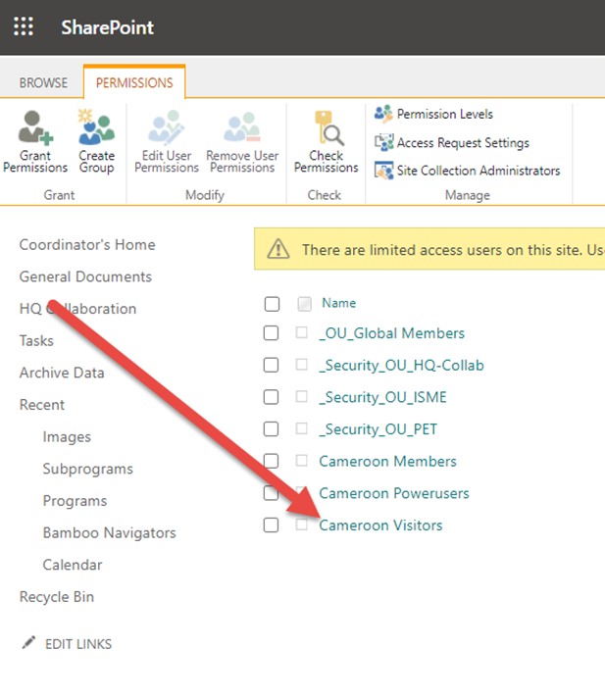The width and height of the screenshot is (605, 700).
Task: Open Tasks in the left navigation
Action: coord(36,340)
